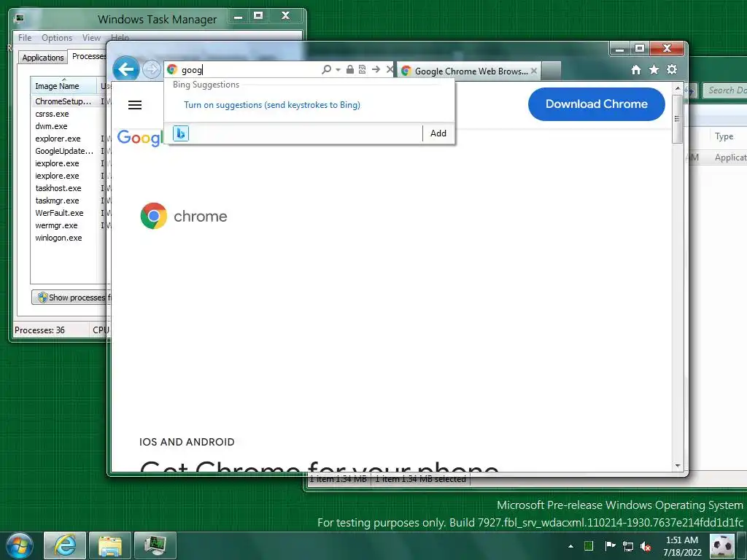Click the forward navigation arrow
The width and height of the screenshot is (747, 560).
152,70
